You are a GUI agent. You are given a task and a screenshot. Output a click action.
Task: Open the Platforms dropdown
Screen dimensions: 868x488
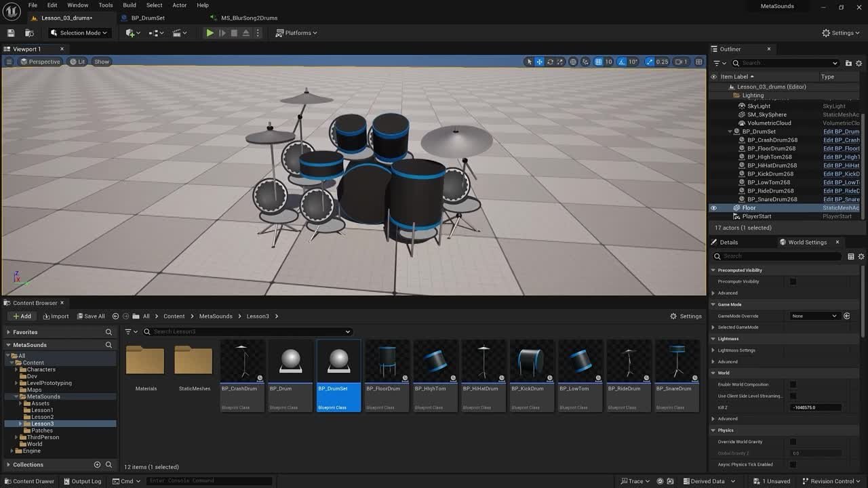(297, 33)
